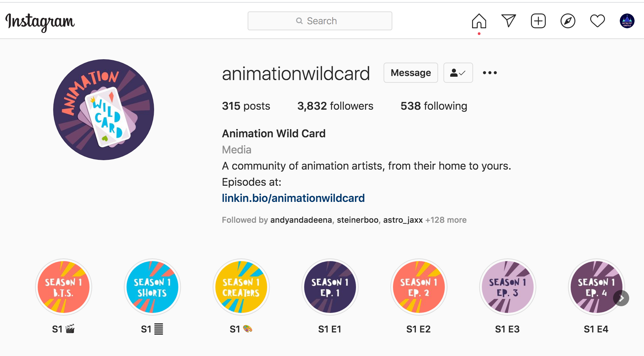Viewport: 644px width, 356px height.
Task: Go to the Instagram home feed icon
Action: (479, 21)
